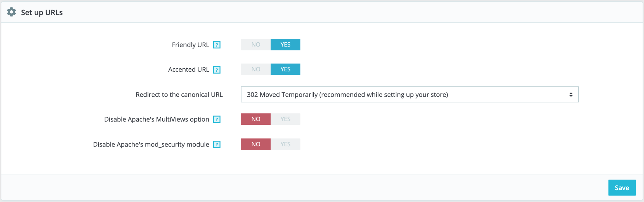Image resolution: width=644 pixels, height=202 pixels.
Task: Click the Set up URLs gear icon
Action: click(x=11, y=12)
